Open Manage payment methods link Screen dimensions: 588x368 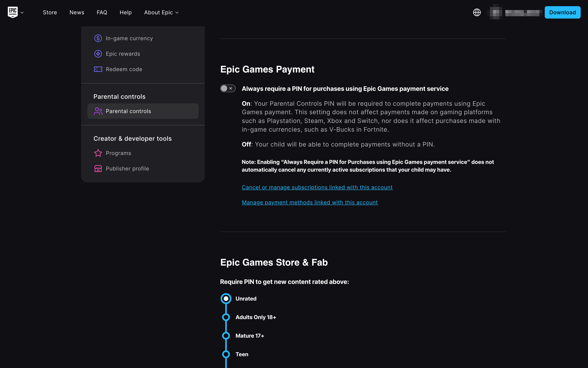[310, 202]
